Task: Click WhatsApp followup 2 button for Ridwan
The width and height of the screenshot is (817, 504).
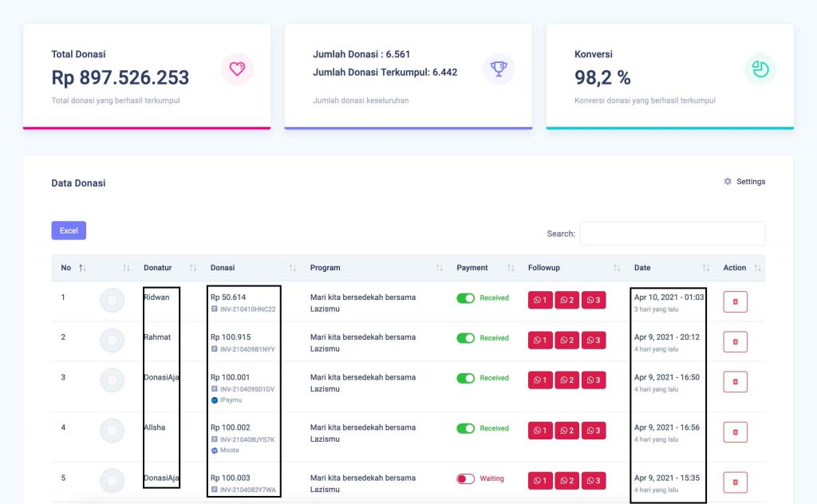Action: click(x=566, y=301)
